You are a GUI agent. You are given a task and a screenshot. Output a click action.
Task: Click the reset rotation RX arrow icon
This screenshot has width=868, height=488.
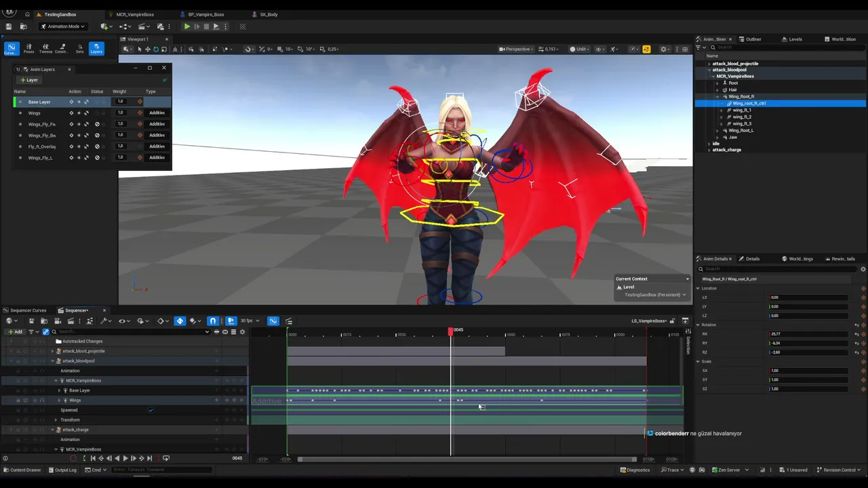tap(857, 334)
